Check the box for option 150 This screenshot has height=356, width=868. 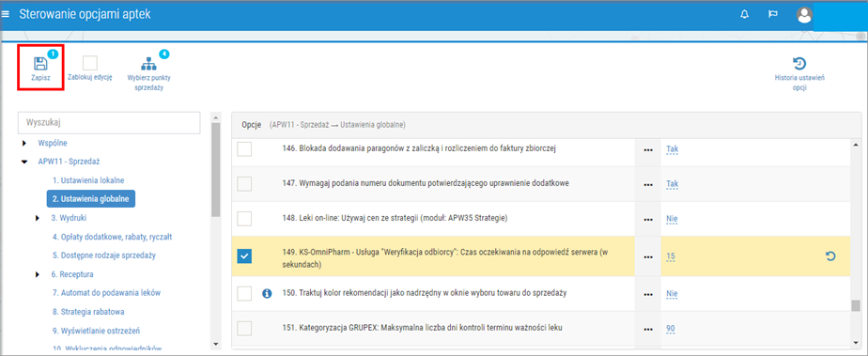(x=244, y=293)
